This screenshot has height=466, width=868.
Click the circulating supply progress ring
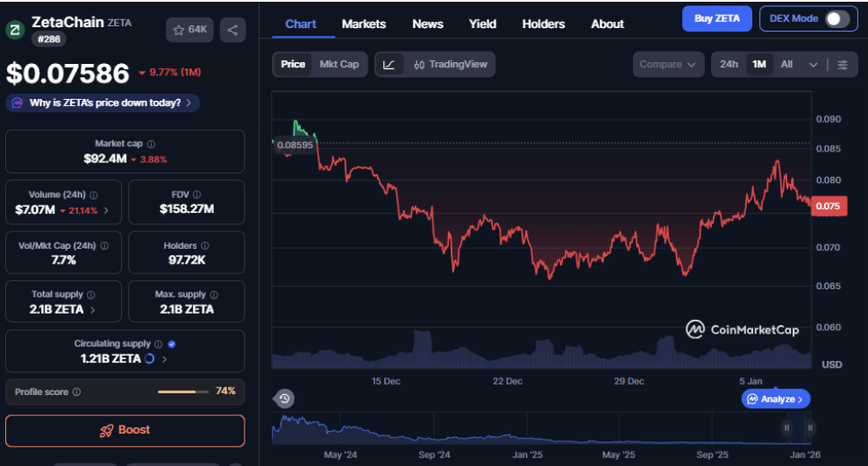tap(149, 359)
